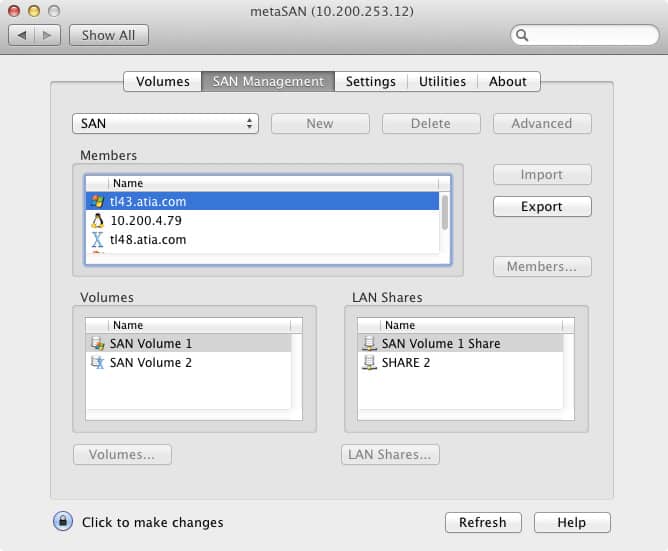Open the Help button
This screenshot has height=551, width=668.
[572, 522]
